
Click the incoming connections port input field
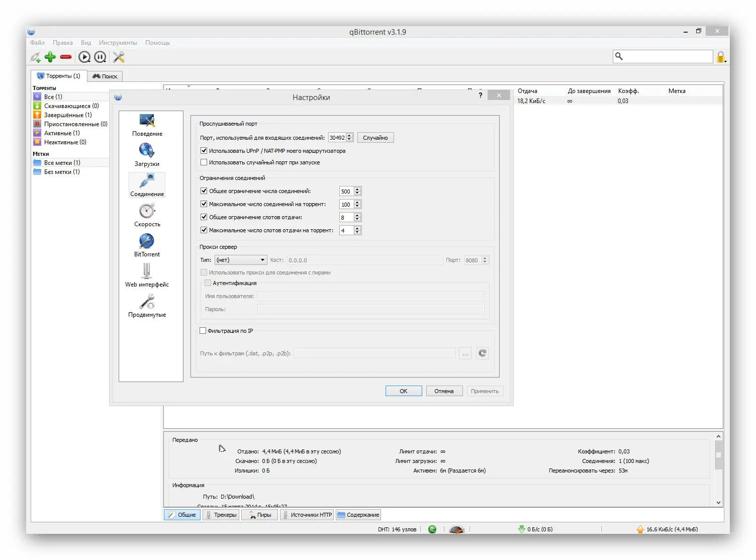pyautogui.click(x=337, y=138)
